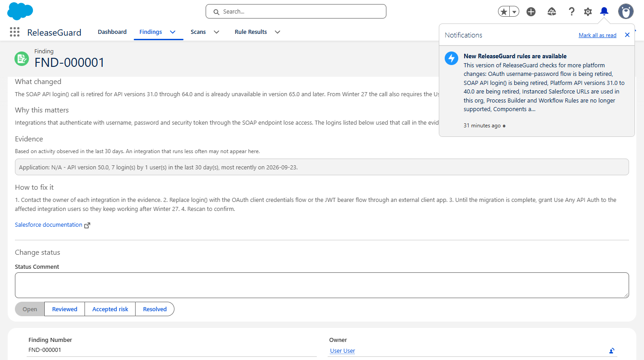
Task: Select the Open status option
Action: click(30, 309)
